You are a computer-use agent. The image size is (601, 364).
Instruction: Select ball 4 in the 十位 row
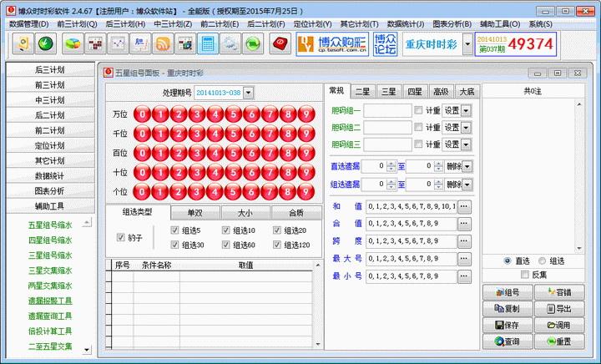coord(215,172)
